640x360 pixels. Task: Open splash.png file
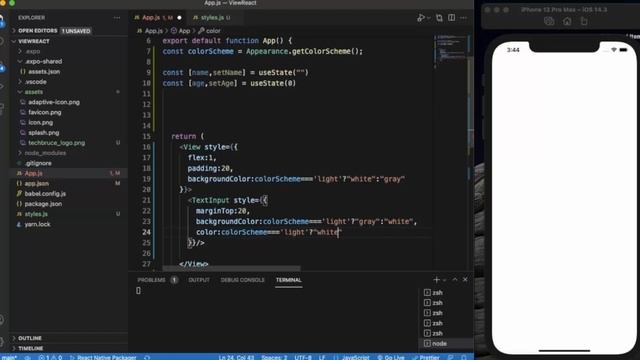[43, 133]
